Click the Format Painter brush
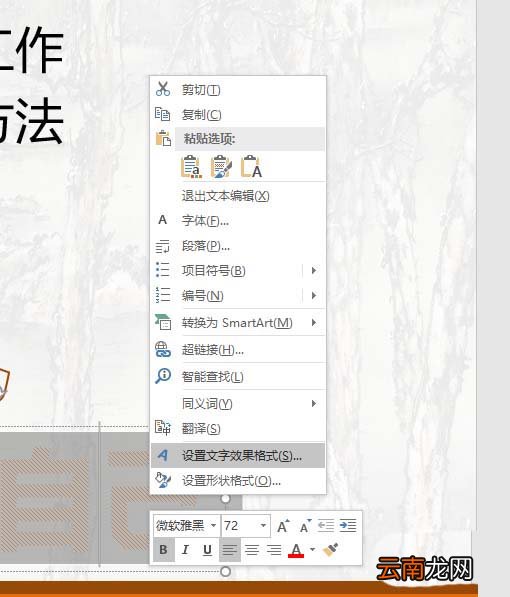This screenshot has width=510, height=597. [x=330, y=549]
